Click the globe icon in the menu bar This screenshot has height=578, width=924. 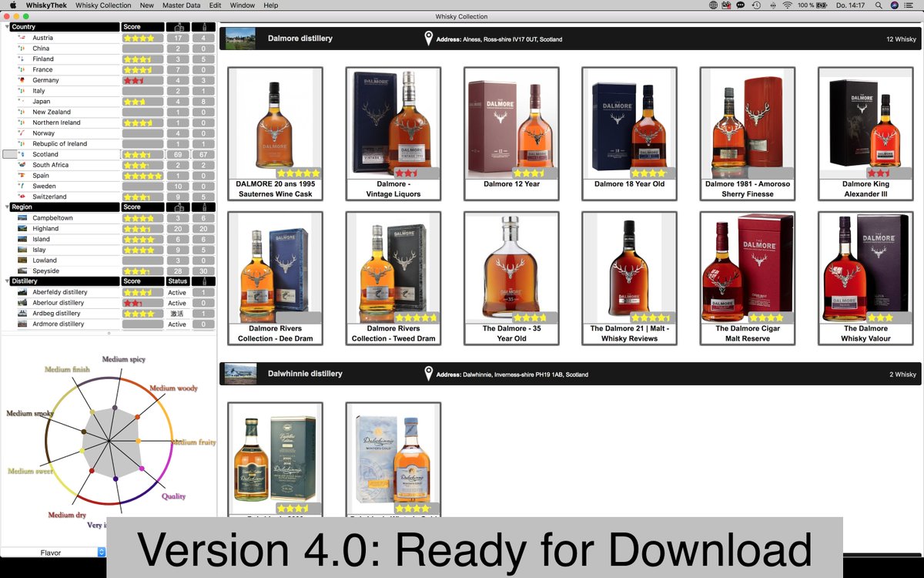(714, 5)
